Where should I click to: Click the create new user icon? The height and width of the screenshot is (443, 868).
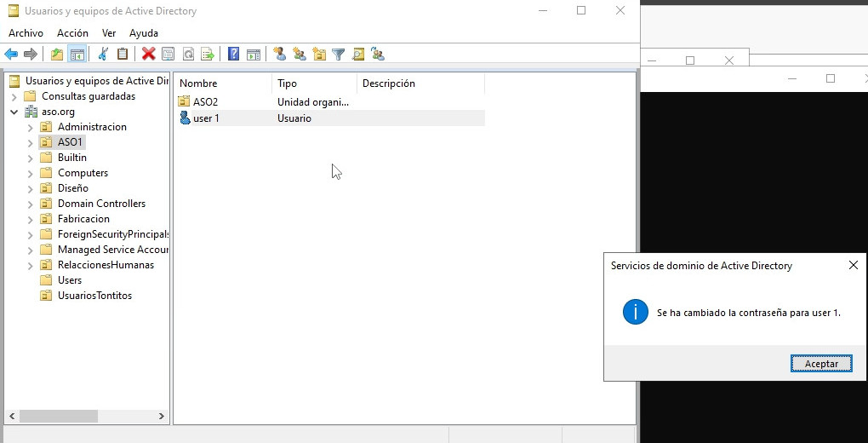(279, 55)
